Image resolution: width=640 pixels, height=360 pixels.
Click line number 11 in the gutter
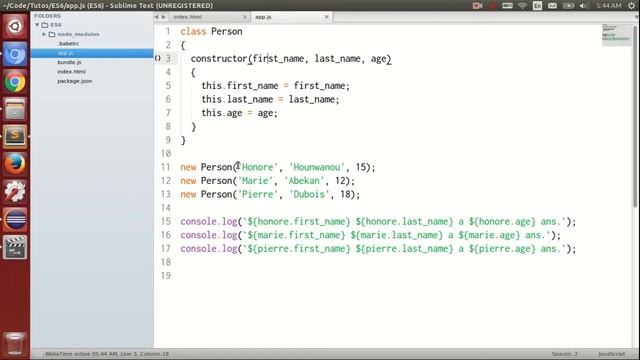(x=165, y=167)
